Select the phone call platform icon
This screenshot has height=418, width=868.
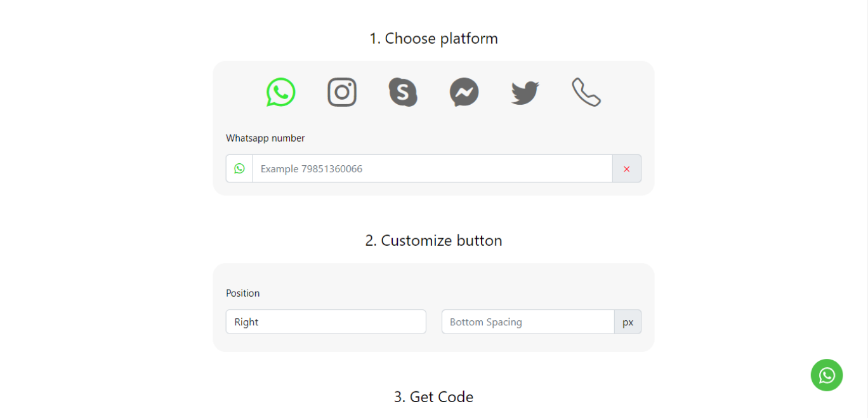coord(586,92)
